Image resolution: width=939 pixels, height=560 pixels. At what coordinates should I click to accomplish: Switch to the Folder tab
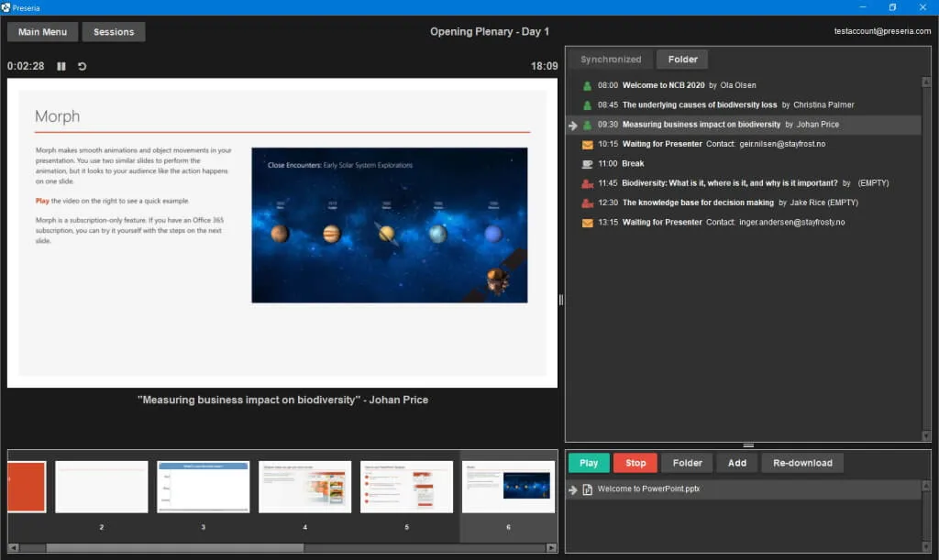coord(682,60)
